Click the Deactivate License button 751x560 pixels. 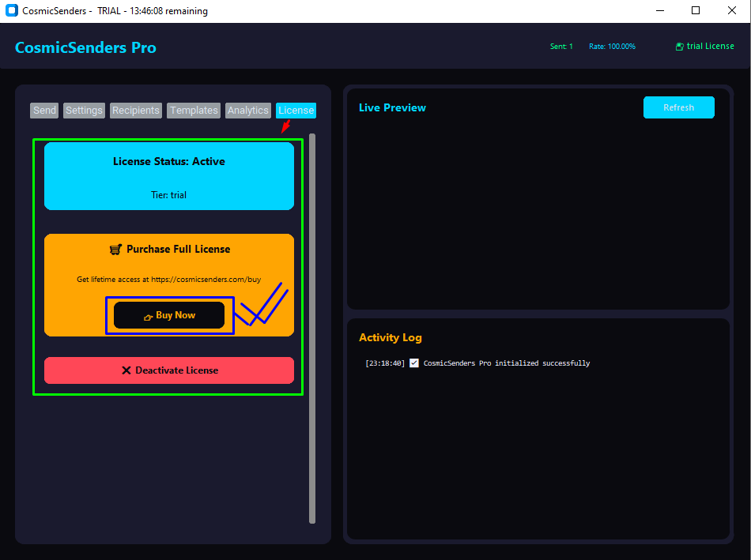[169, 370]
